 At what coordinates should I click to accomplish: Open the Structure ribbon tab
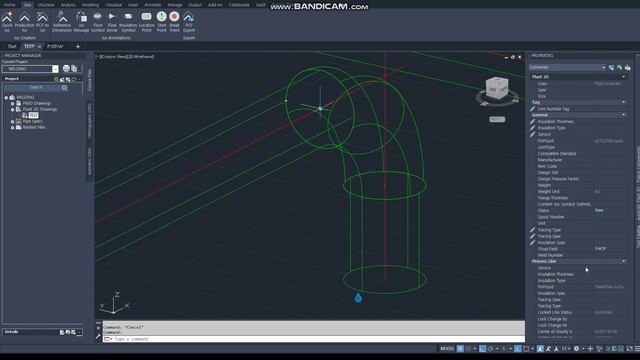pos(46,5)
